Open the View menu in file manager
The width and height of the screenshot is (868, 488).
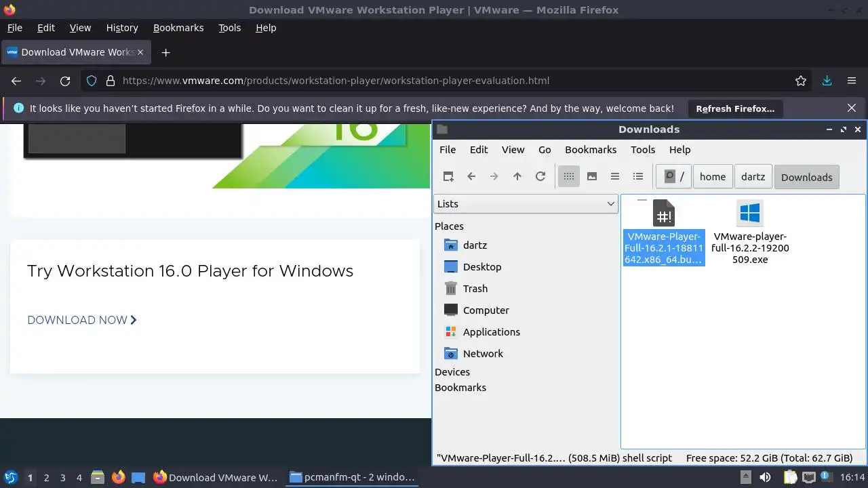coord(513,150)
